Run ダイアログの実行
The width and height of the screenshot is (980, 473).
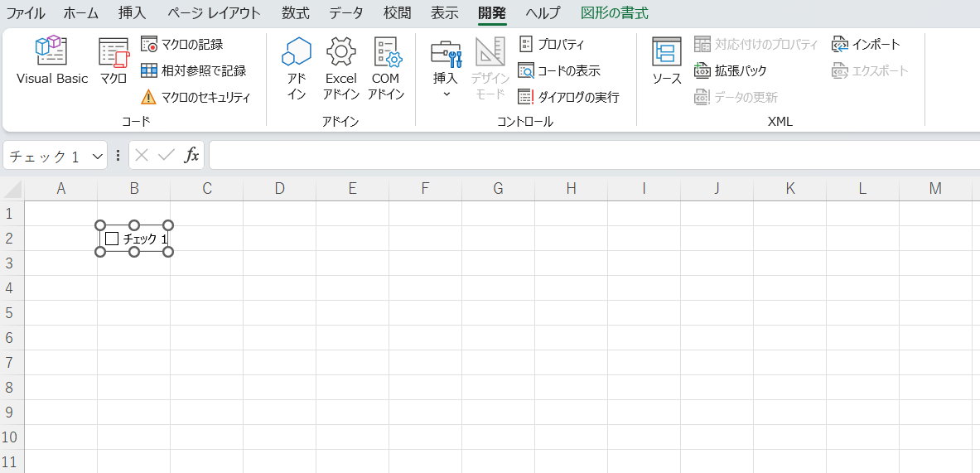[569, 98]
